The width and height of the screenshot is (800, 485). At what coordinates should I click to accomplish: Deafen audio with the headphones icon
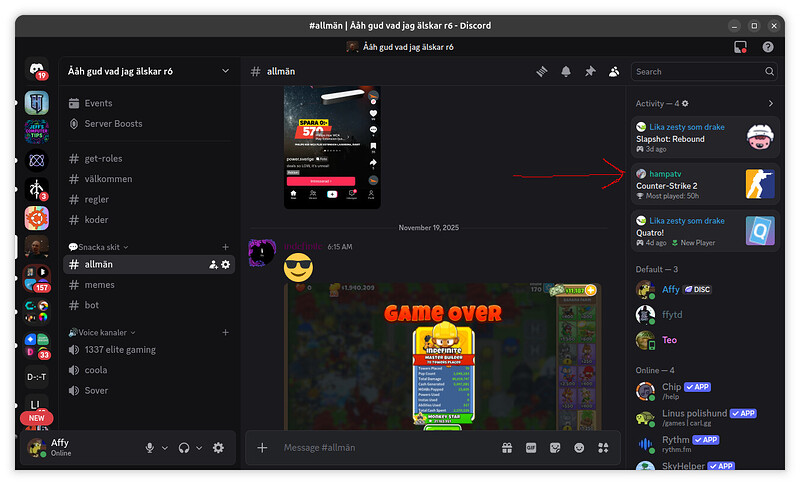pyautogui.click(x=184, y=448)
